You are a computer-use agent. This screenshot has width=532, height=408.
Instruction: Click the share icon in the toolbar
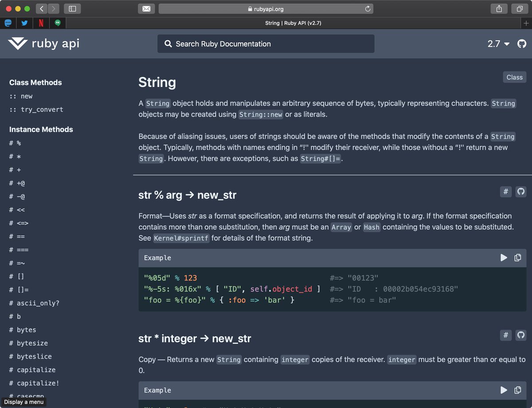pos(498,8)
